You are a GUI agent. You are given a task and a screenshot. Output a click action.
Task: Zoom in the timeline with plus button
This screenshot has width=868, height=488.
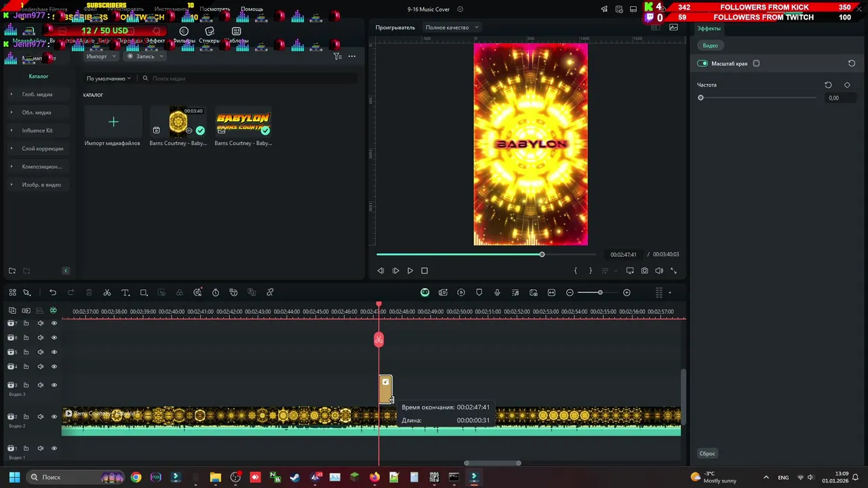[x=627, y=293]
